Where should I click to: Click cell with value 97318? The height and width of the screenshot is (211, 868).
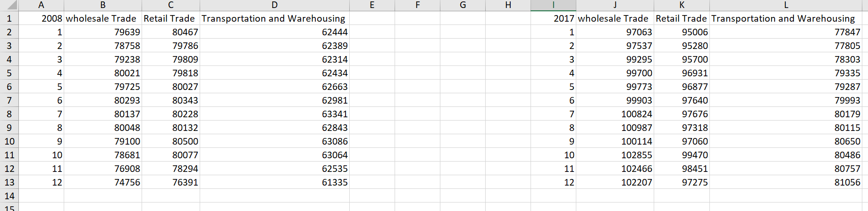(682, 128)
